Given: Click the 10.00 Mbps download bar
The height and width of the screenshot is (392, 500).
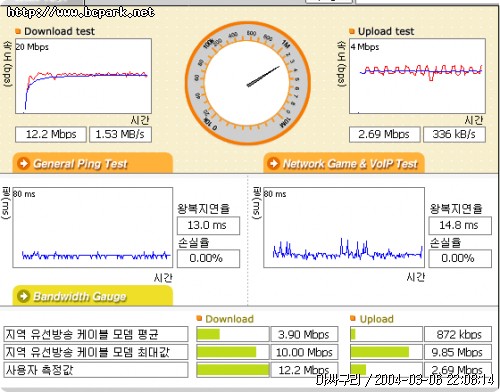Looking at the screenshot, I should point(232,352).
